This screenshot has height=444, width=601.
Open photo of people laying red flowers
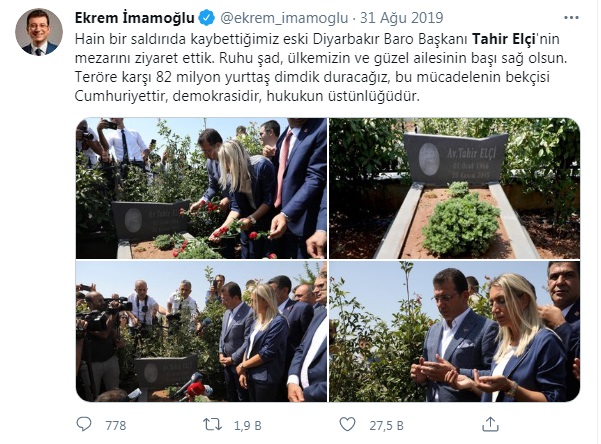pyautogui.click(x=201, y=188)
